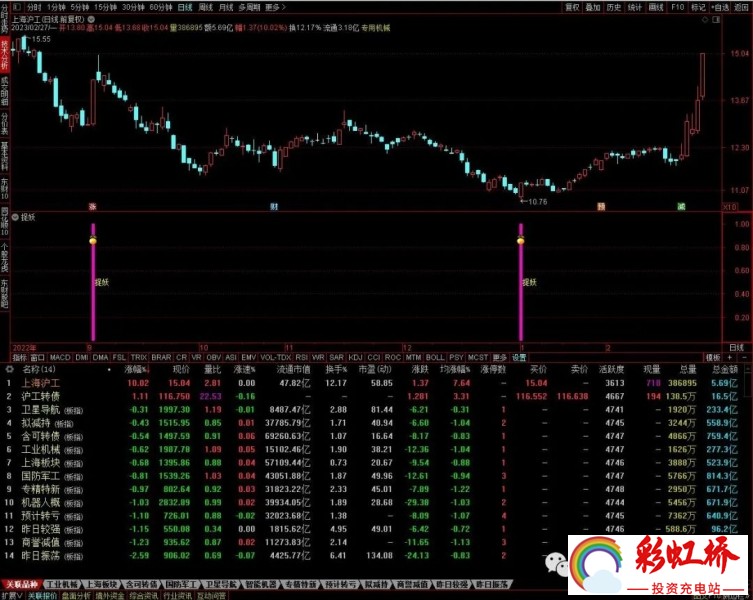This screenshot has height=600, width=753.
Task: Expand the 扩展 panel toggle
Action: point(11,596)
